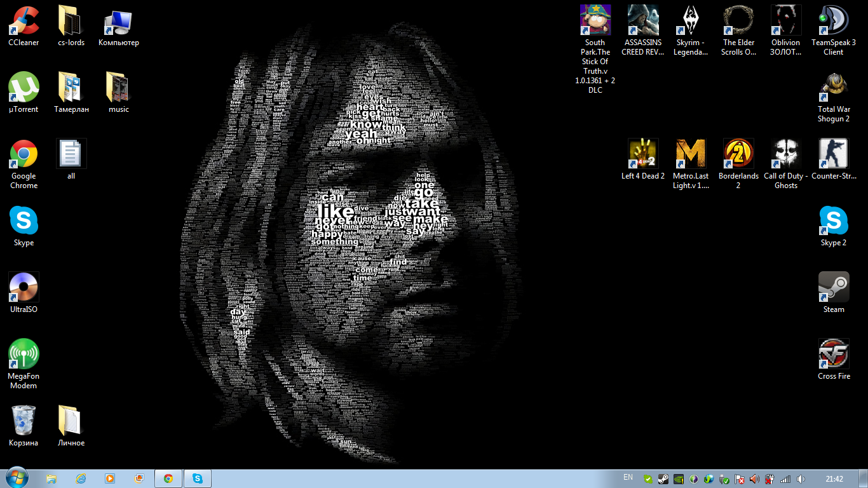Open the file named all
Image resolution: width=868 pixels, height=488 pixels.
(x=71, y=160)
